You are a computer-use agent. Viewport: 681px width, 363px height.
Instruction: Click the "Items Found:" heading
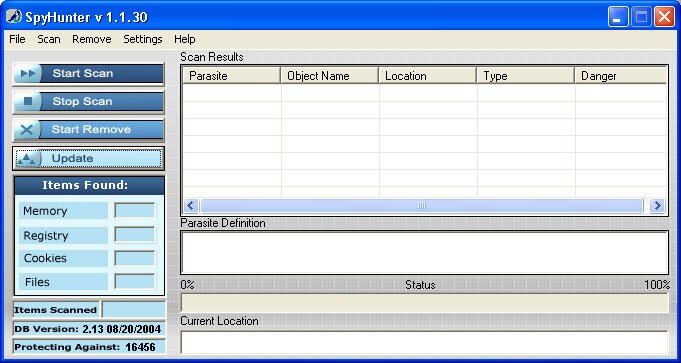[x=85, y=185]
